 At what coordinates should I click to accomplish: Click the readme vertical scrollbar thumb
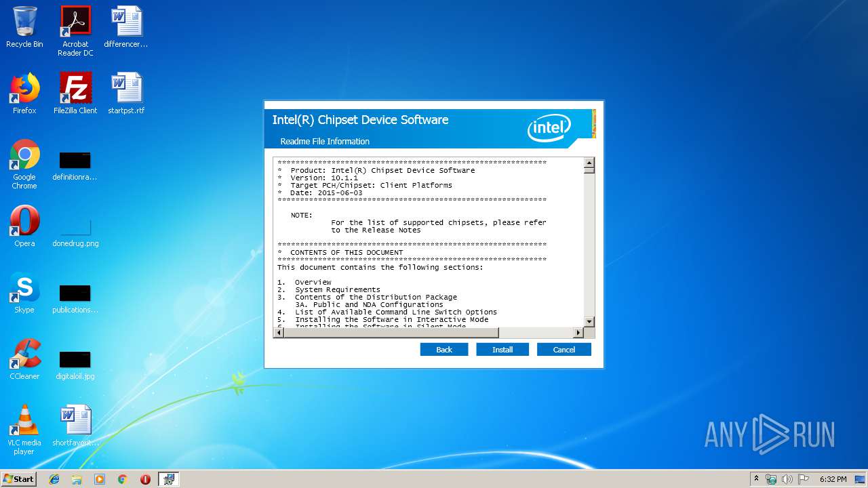589,171
